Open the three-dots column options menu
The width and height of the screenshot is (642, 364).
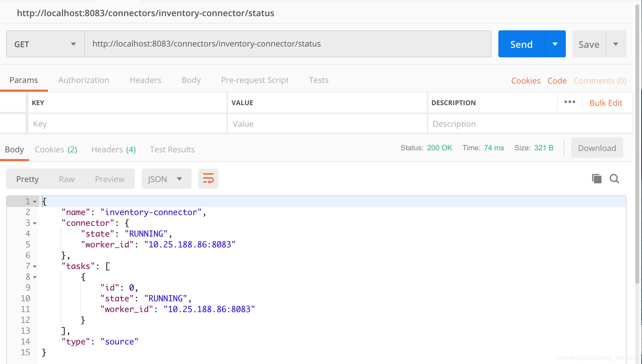[570, 102]
